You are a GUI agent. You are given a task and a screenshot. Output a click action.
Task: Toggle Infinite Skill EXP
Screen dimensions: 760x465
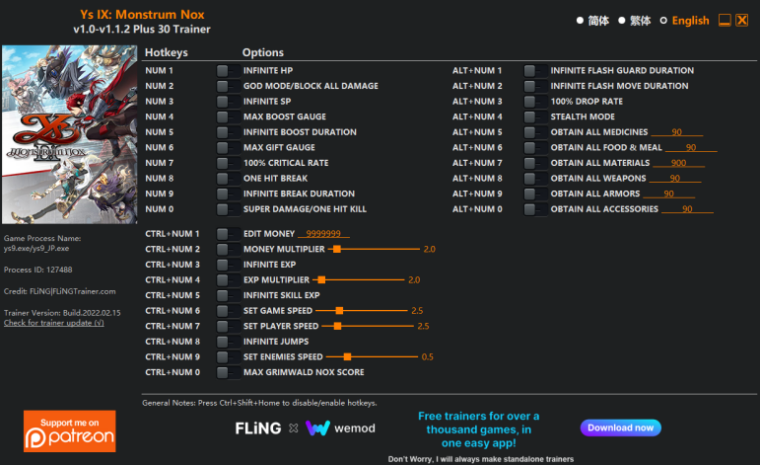pos(228,296)
